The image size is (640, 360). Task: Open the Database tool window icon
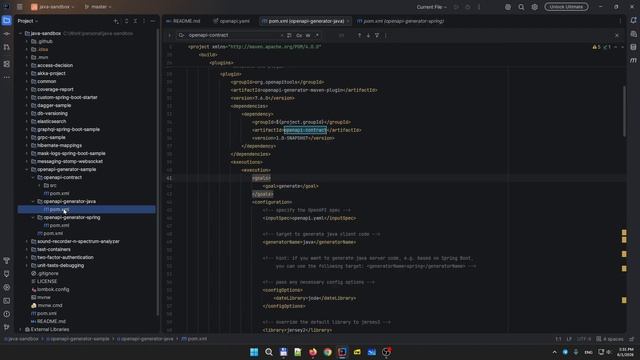click(633, 47)
